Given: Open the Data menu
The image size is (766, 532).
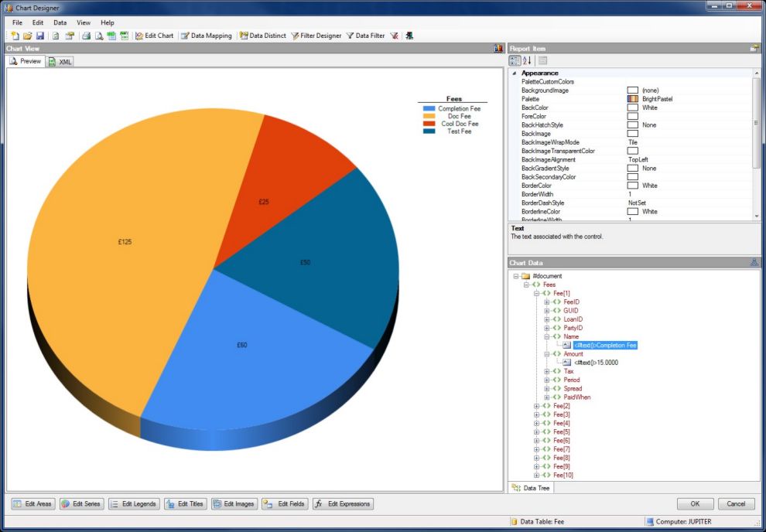Looking at the screenshot, I should click(x=60, y=22).
